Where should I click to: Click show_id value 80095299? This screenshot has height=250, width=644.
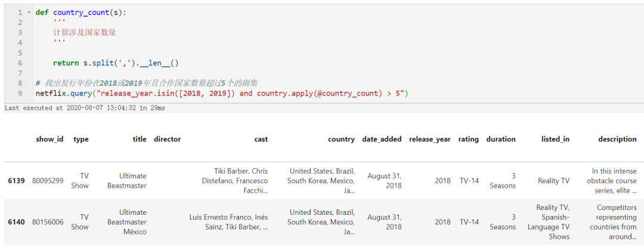48,181
